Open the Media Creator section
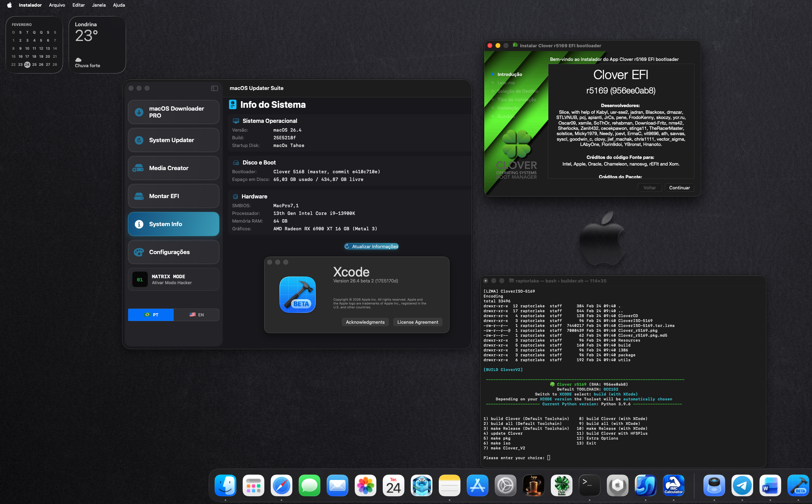The height and width of the screenshot is (504, 812). 174,168
